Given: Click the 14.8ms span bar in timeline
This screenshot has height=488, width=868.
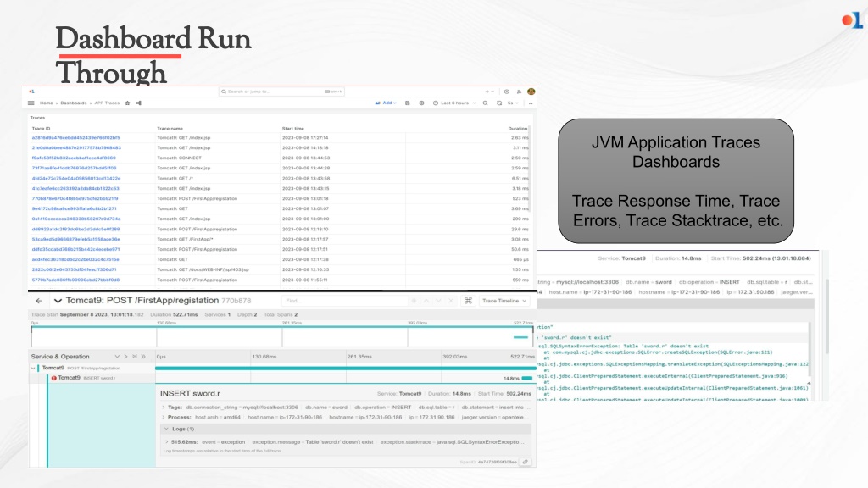Looking at the screenshot, I should pyautogui.click(x=526, y=378).
